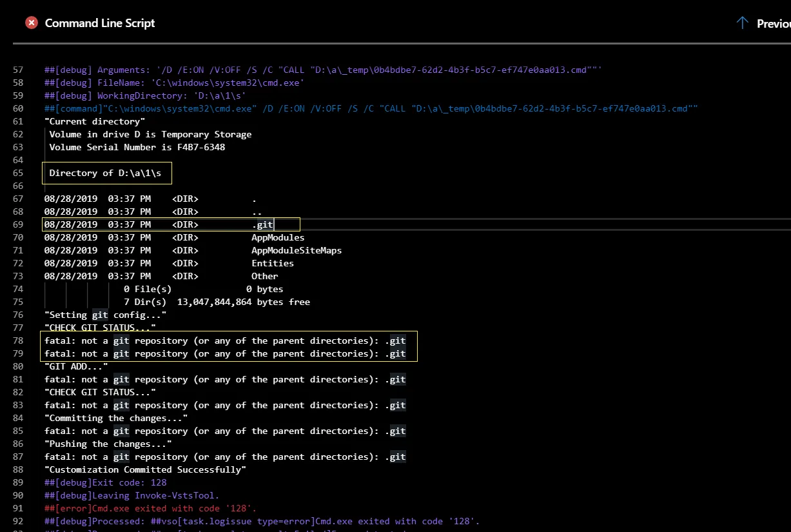This screenshot has width=791, height=532.
Task: Click the "GIT ADD..." log line
Action: coord(76,366)
